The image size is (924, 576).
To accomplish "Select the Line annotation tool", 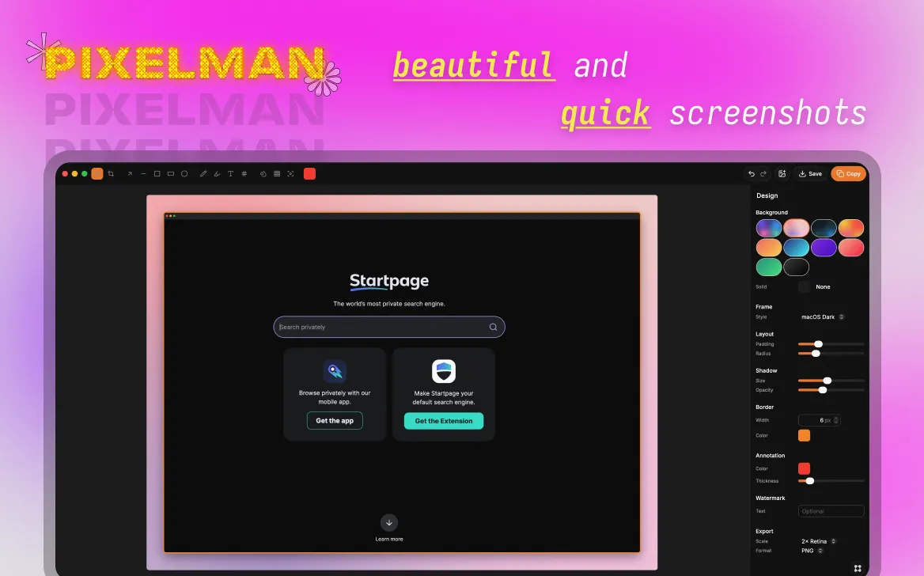I will coord(143,174).
